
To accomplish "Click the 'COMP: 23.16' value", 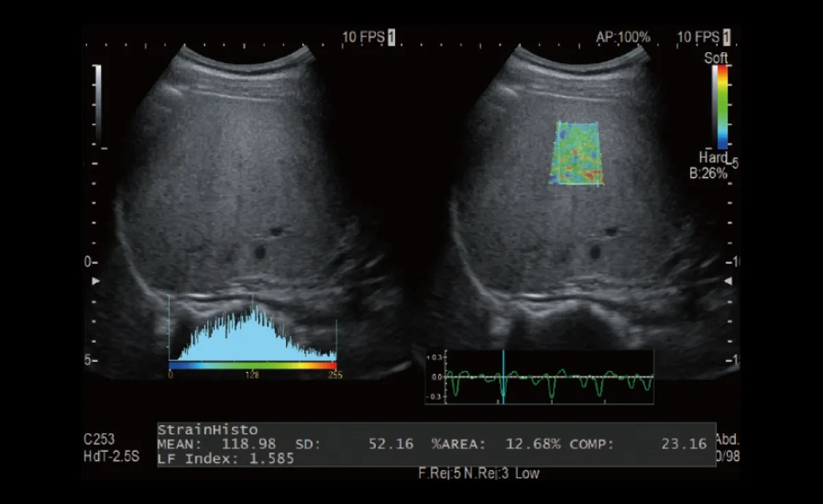I will [638, 444].
